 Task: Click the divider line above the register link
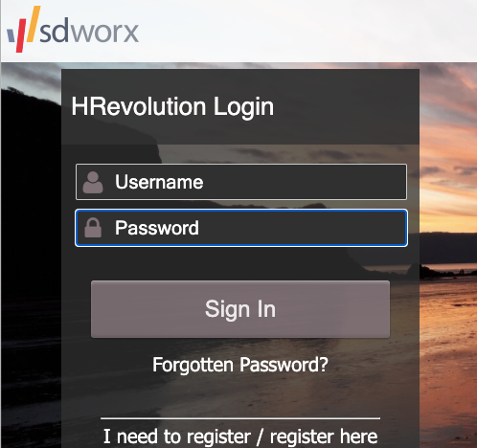(240, 418)
